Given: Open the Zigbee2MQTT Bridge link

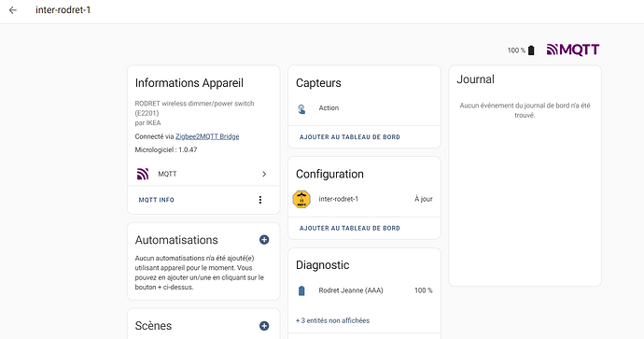Looking at the screenshot, I should [207, 136].
